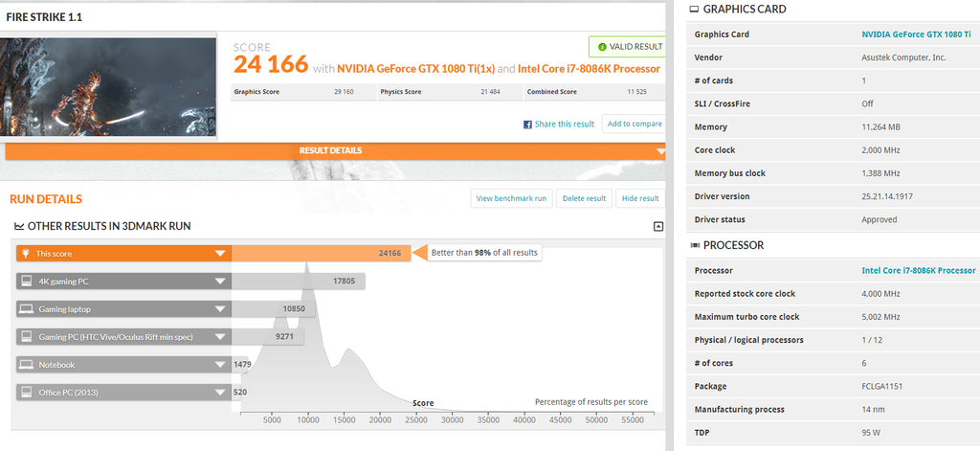Click the Physical / logical processors 1 / 12 value
The width and height of the screenshot is (980, 451).
pyautogui.click(x=873, y=340)
